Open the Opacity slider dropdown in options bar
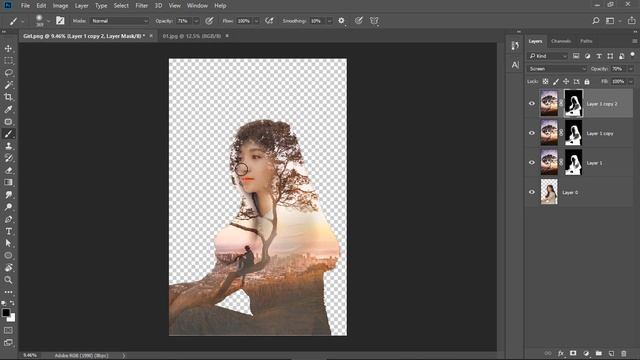This screenshot has width=640, height=360. pyautogui.click(x=196, y=21)
